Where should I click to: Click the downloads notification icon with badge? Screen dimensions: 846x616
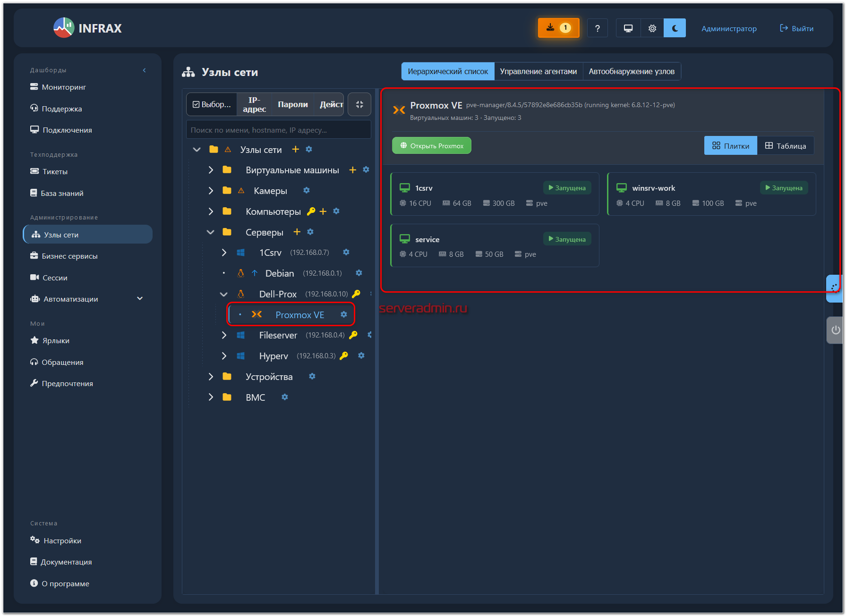tap(558, 28)
